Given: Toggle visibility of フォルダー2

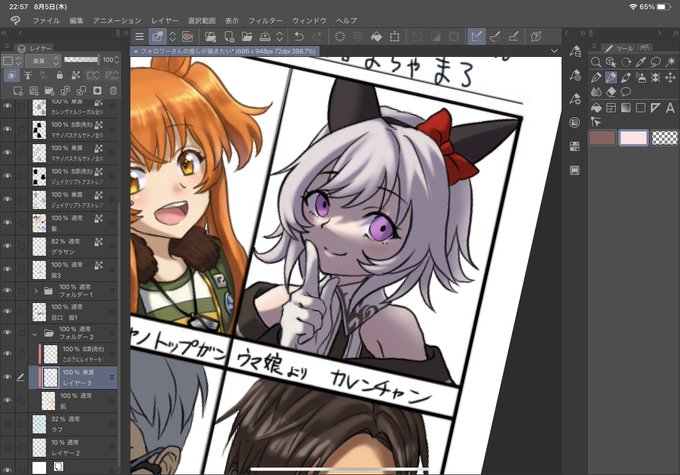Looking at the screenshot, I should 7,332.
